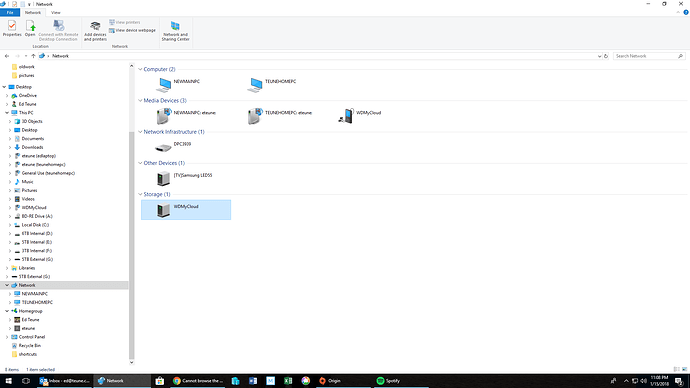This screenshot has height=388, width=690.
Task: Launch Spotify from the taskbar
Action: click(x=389, y=381)
